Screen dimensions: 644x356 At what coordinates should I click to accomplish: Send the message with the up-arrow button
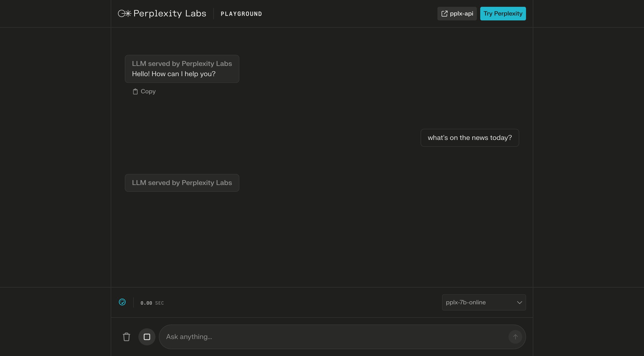515,337
